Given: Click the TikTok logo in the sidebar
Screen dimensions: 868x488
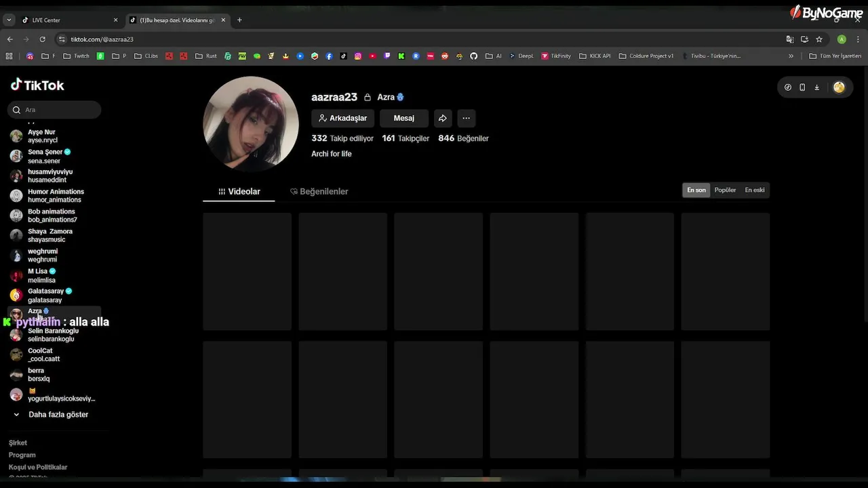Looking at the screenshot, I should [x=37, y=85].
